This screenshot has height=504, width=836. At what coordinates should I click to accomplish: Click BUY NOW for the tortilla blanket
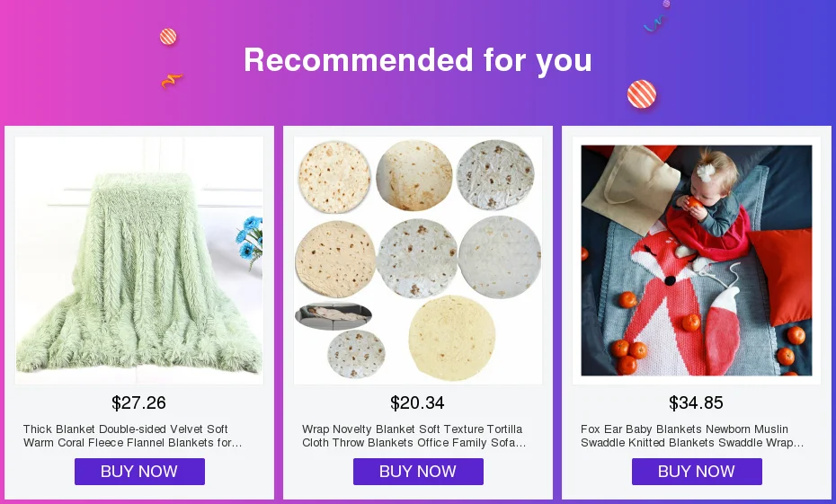pyautogui.click(x=418, y=472)
